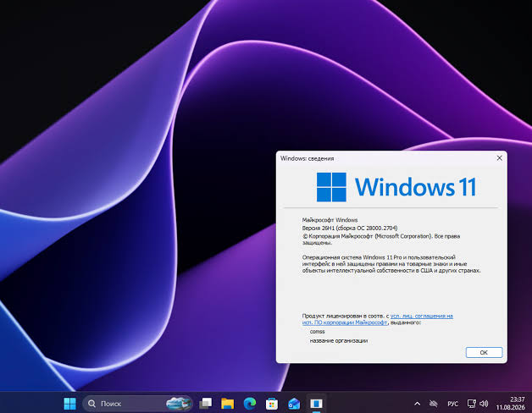This screenshot has height=413, width=532.
Task: Click the dialog title Windows: сведения
Action: (307, 158)
